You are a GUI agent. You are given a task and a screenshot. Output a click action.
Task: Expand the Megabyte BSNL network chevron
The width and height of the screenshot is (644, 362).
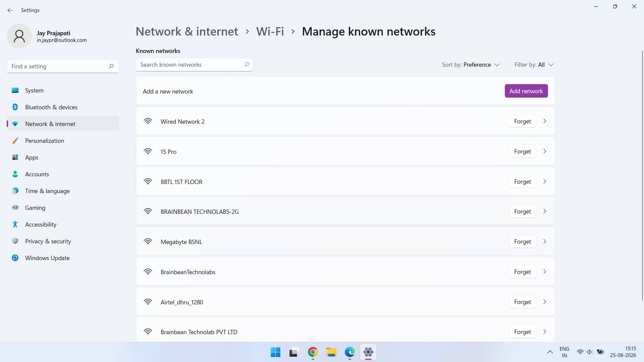click(x=545, y=241)
